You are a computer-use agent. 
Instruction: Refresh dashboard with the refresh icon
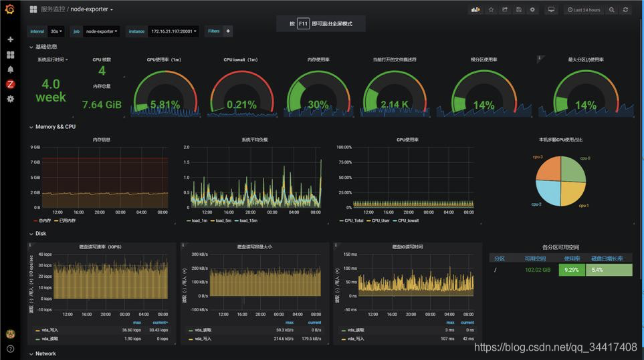[625, 9]
